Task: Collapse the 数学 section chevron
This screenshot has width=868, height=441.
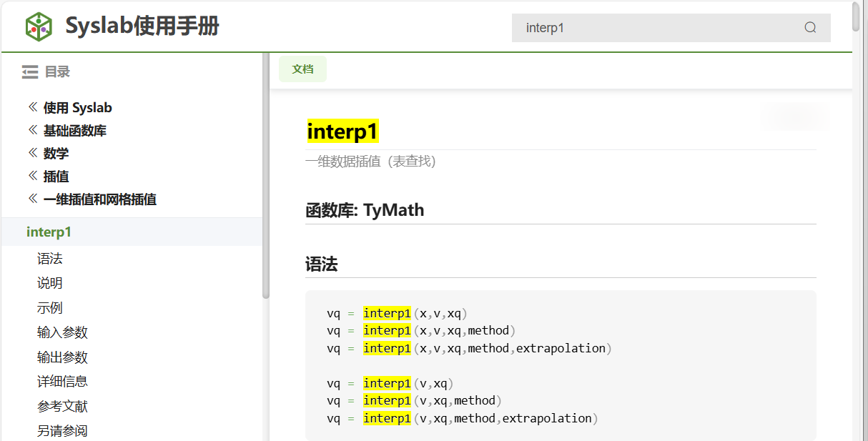Action: pos(32,153)
